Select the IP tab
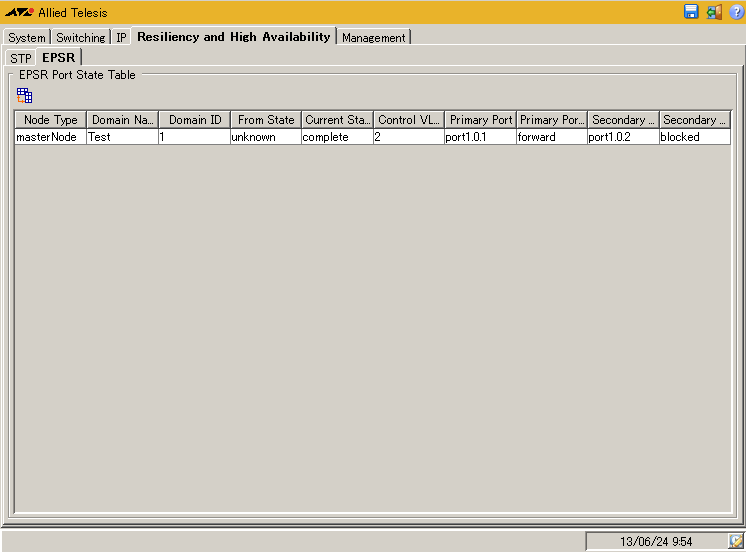The width and height of the screenshot is (746, 552). (121, 38)
